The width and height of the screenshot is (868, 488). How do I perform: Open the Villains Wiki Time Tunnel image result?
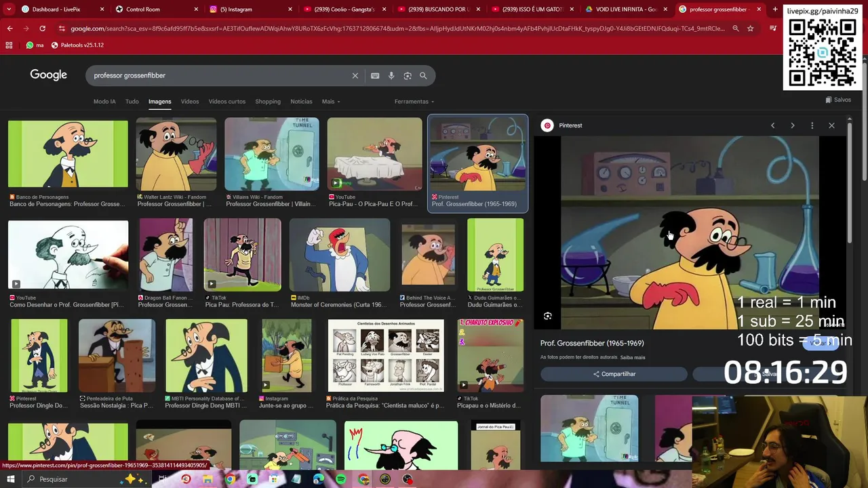272,154
